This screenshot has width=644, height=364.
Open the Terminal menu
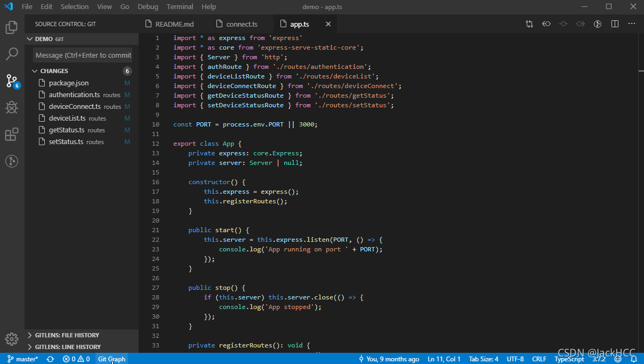pos(180,6)
